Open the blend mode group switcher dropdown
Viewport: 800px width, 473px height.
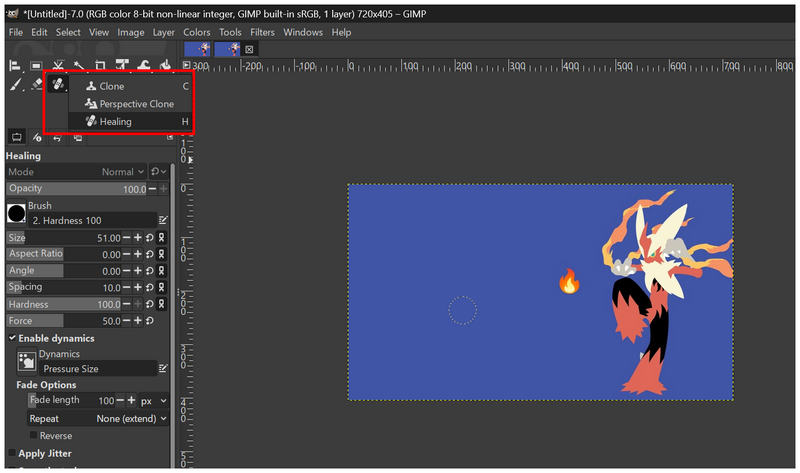click(x=158, y=172)
